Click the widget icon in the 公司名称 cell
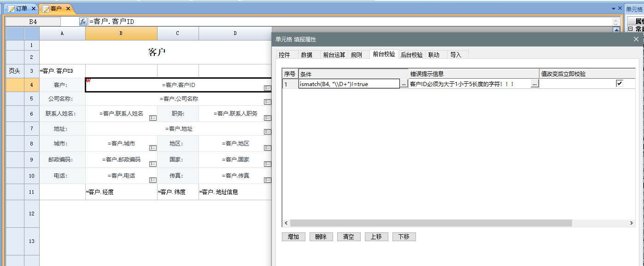 point(267,102)
